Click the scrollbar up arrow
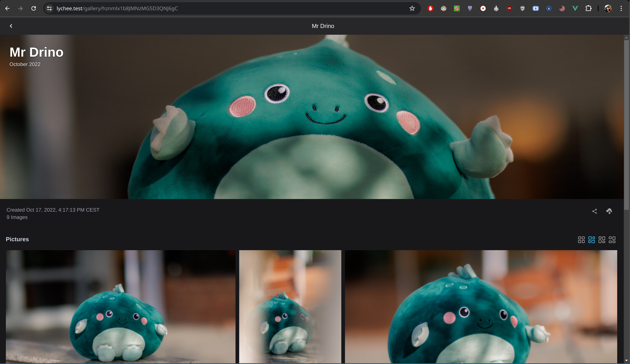This screenshot has width=630, height=364. (x=626, y=37)
